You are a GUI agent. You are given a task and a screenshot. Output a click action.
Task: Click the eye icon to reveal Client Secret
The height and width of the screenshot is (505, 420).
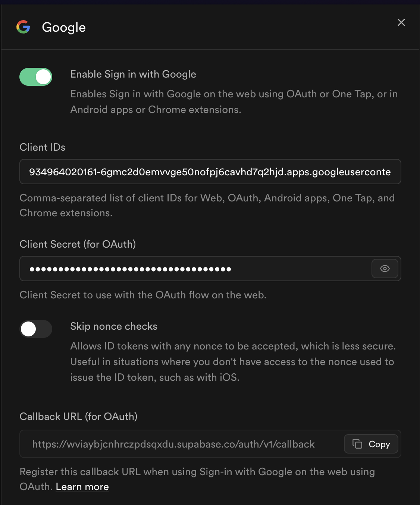tap(385, 269)
